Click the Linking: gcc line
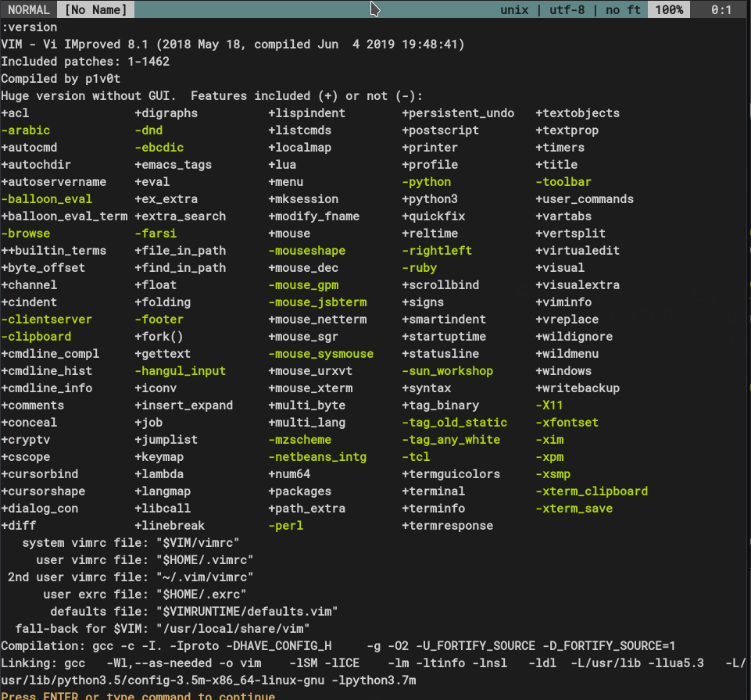 [374, 672]
